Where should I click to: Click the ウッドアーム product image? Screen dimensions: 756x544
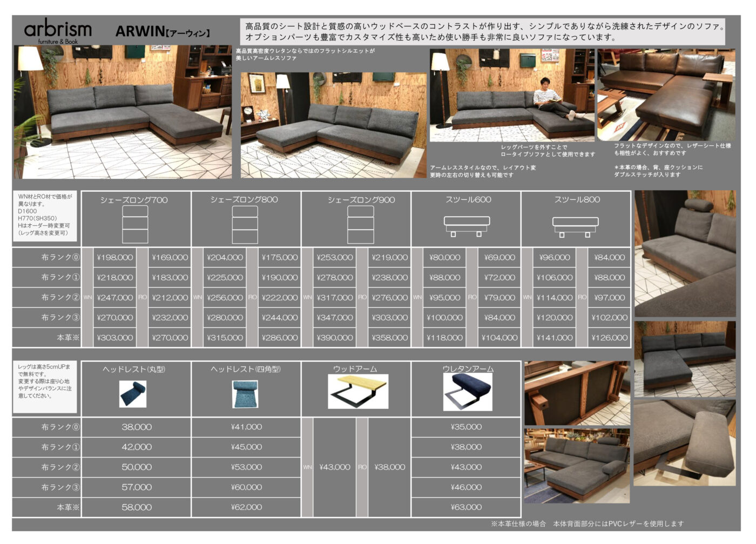coord(358,391)
